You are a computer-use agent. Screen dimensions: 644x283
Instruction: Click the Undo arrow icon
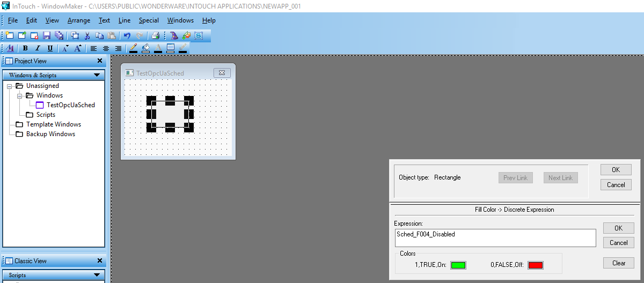(127, 35)
